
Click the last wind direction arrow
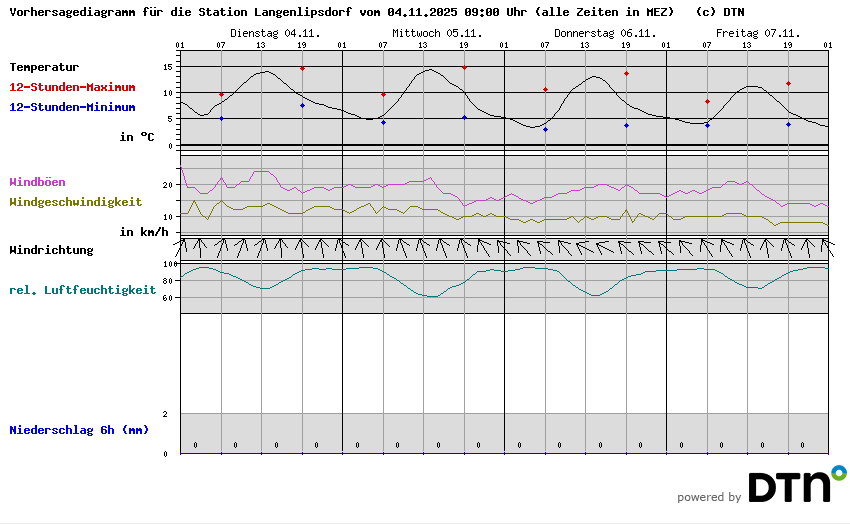(x=826, y=246)
